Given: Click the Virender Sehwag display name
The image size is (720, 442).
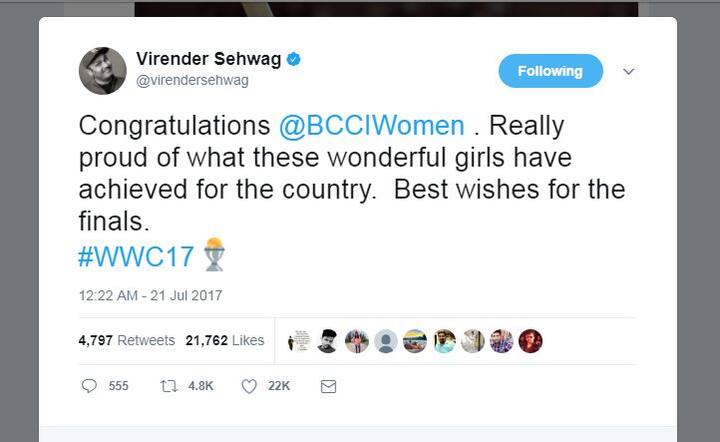Looking at the screenshot, I should [x=207, y=60].
